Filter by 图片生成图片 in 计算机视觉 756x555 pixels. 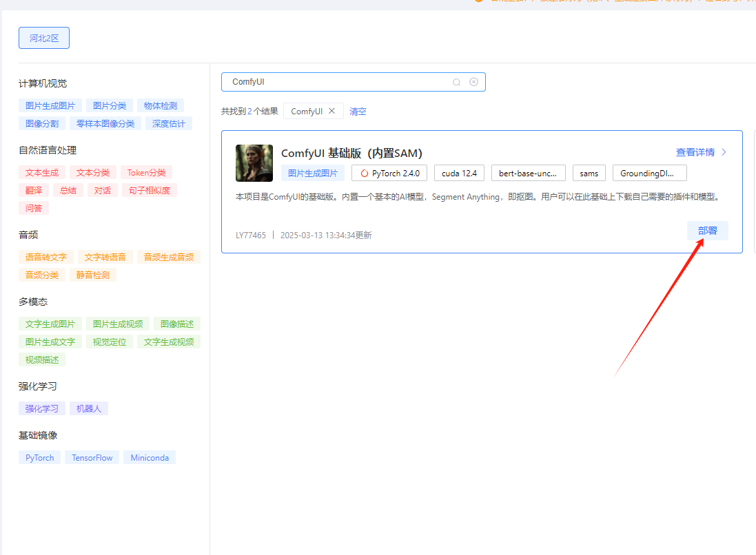click(50, 105)
